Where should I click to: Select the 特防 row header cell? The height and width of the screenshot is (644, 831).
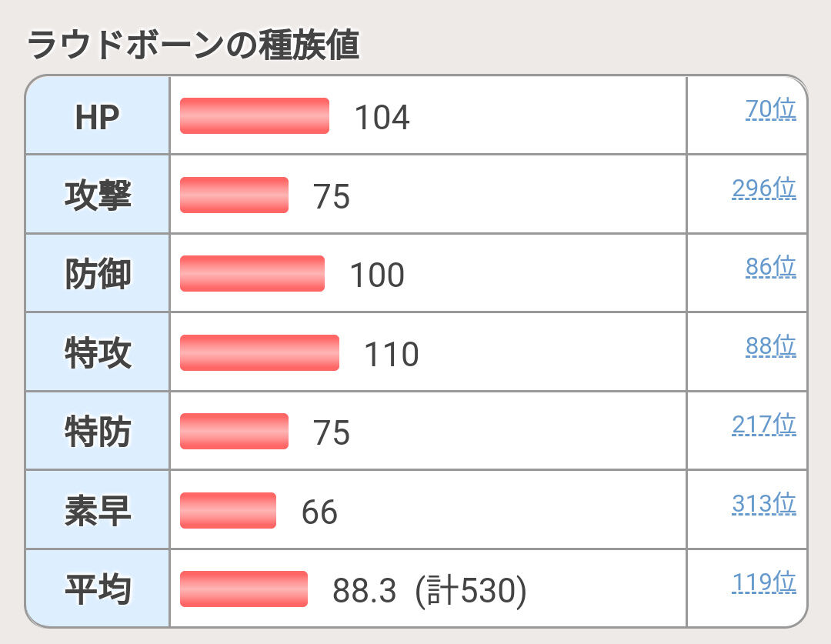coord(98,431)
